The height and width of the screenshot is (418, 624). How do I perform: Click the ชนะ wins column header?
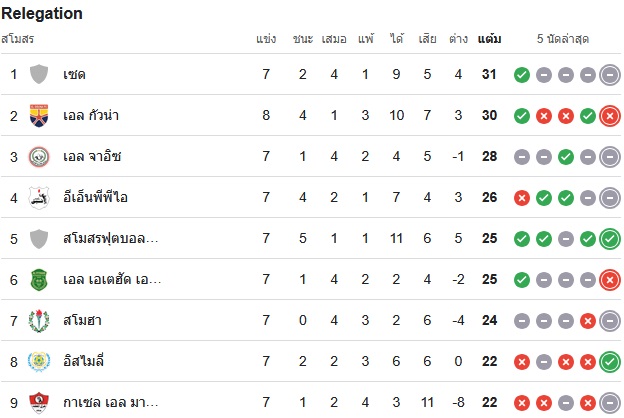tap(303, 39)
